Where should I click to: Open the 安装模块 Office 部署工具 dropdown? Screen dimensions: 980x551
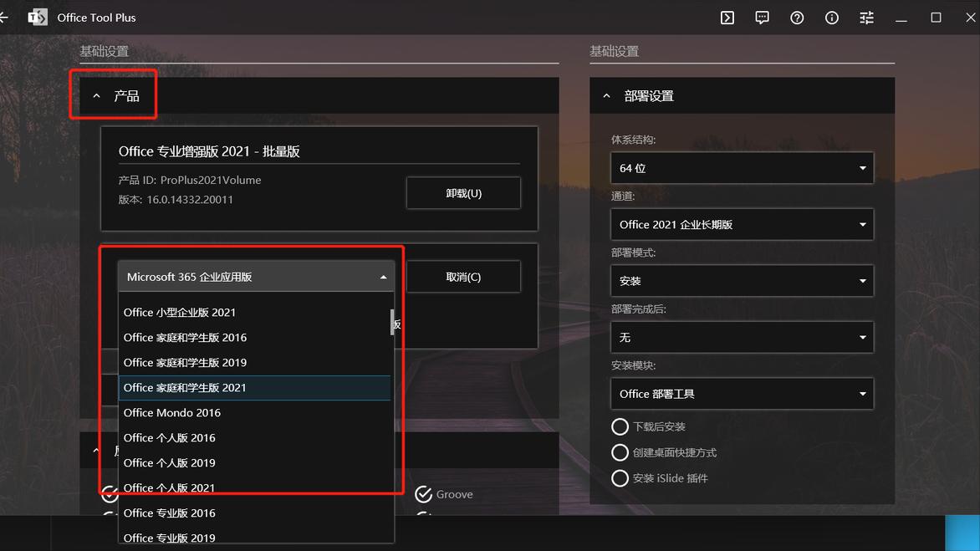pyautogui.click(x=742, y=394)
